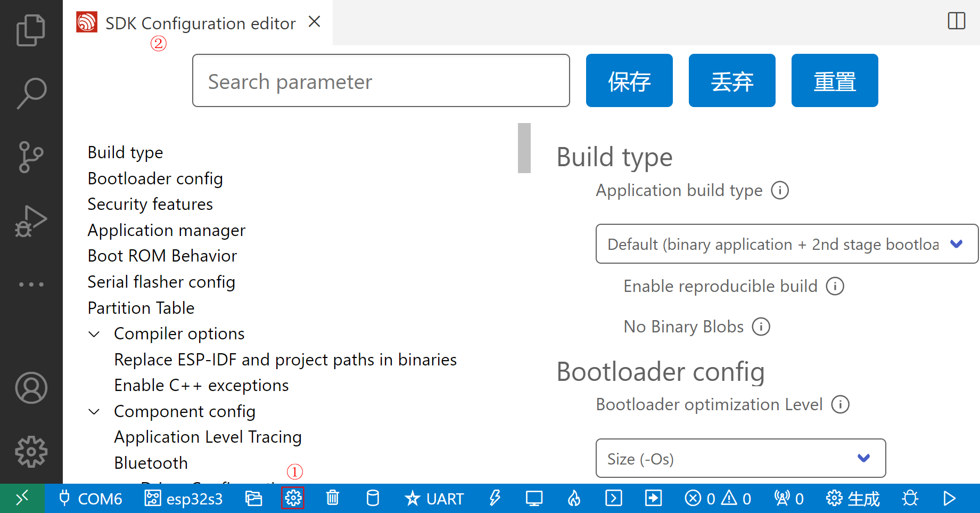Click the lightning flash device icon

click(x=495, y=498)
